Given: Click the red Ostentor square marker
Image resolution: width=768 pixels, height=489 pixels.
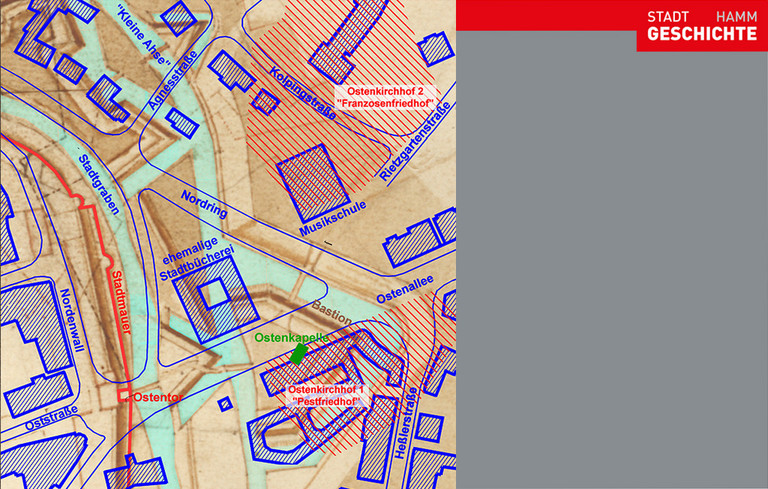Looking at the screenshot, I should (124, 395).
